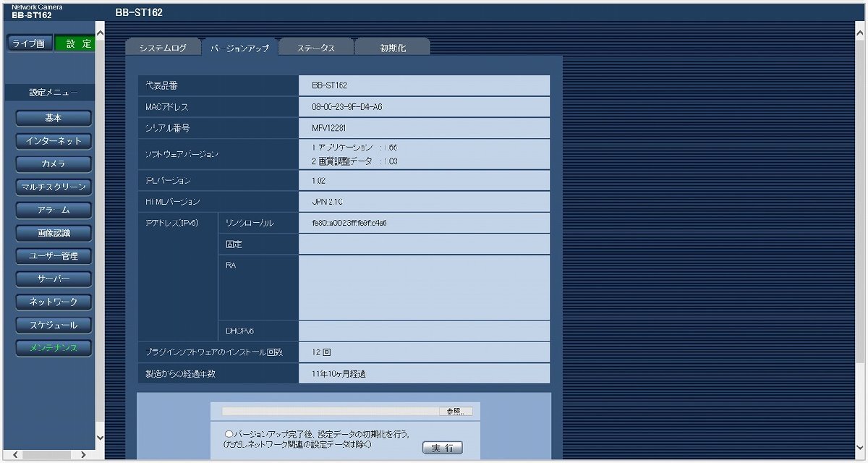Viewport: 868px width, 463px height.
Task: Click the serial number MFV12281
Action: pyautogui.click(x=331, y=128)
